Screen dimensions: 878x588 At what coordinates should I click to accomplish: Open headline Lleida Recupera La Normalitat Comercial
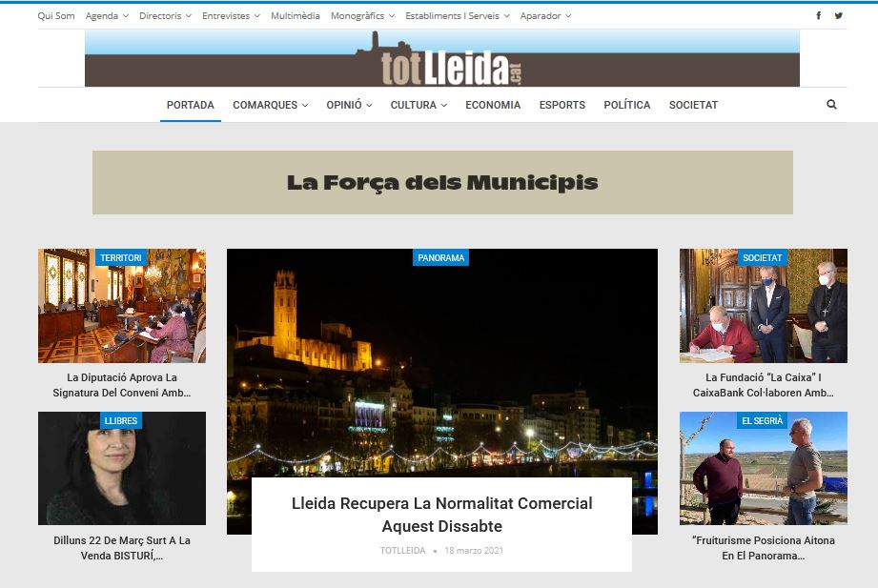[x=441, y=515]
